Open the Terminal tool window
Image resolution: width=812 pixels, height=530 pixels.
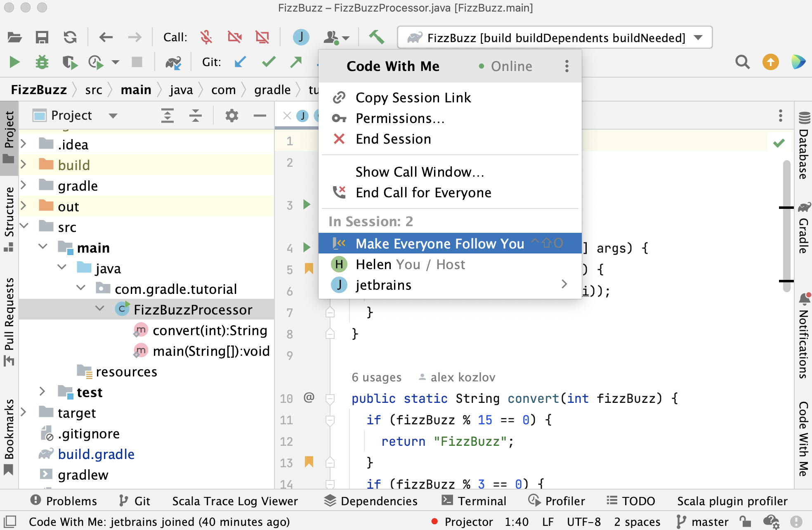click(474, 501)
